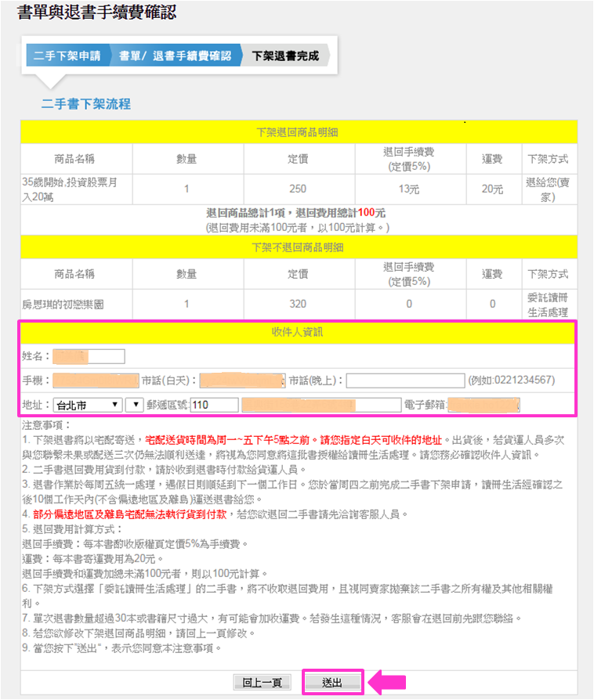594x700 pixels.
Task: Click the yellow 下架退回商品明細 table header
Action: pyautogui.click(x=298, y=132)
